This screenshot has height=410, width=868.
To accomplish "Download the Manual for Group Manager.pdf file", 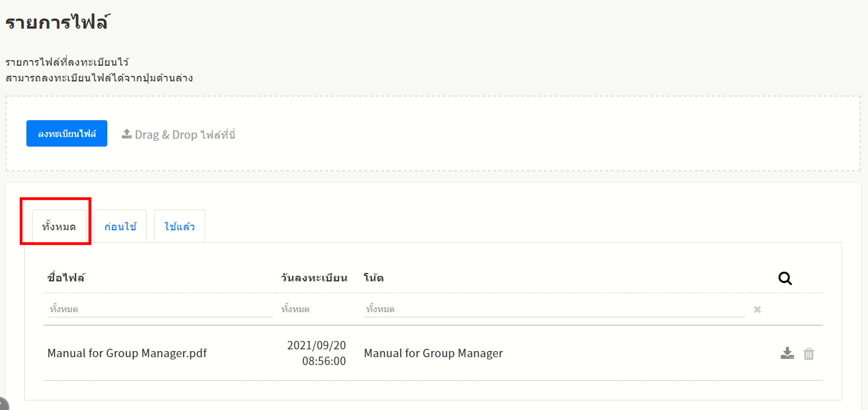I will pyautogui.click(x=787, y=353).
